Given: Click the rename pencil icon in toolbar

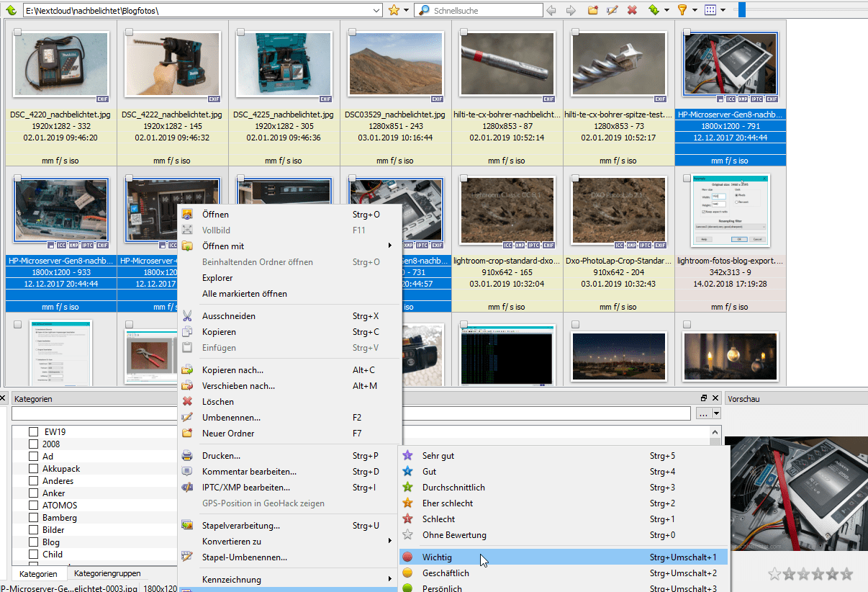Looking at the screenshot, I should coord(612,10).
